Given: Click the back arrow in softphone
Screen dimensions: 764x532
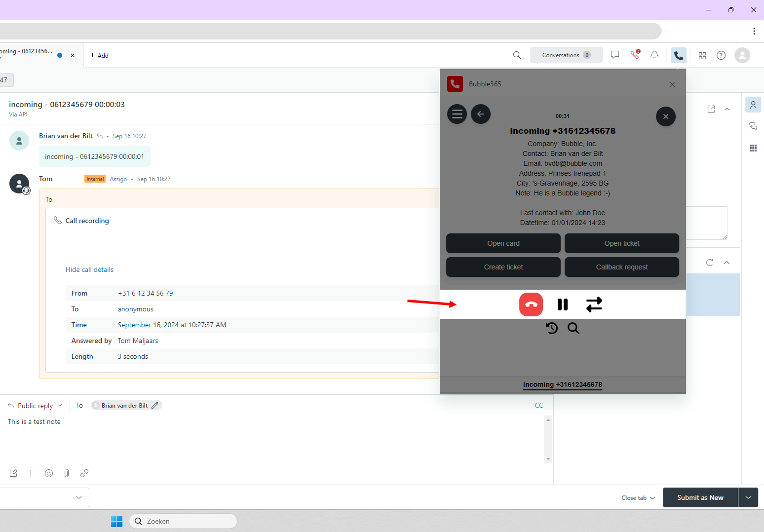Looking at the screenshot, I should coord(480,114).
